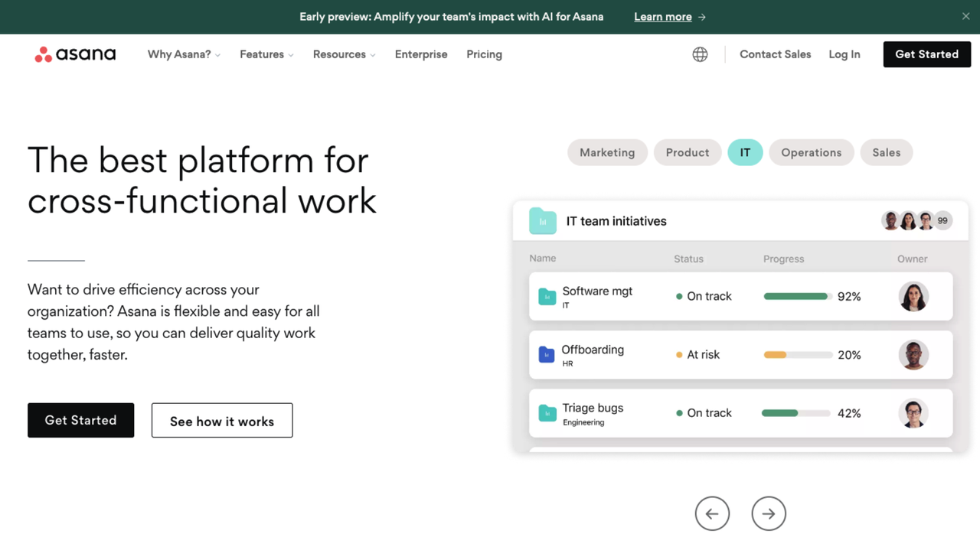Screen dimensions: 980x560
Task: Click the 20% progress value
Action: [849, 355]
